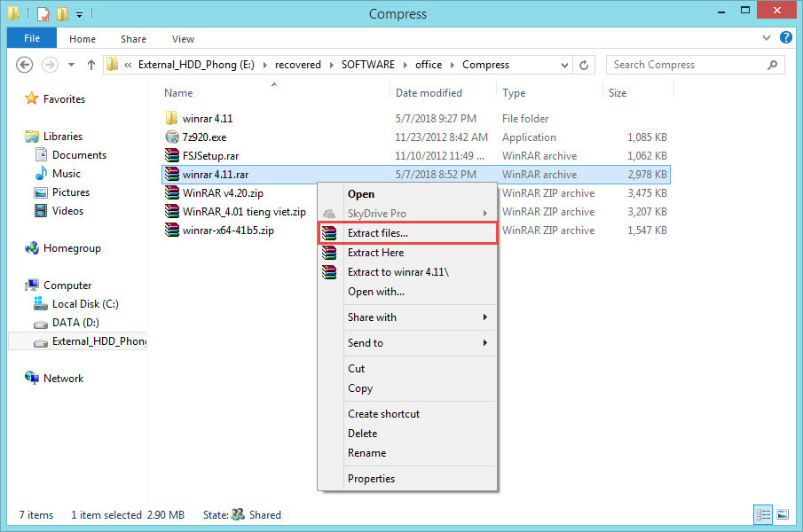The height and width of the screenshot is (532, 803).
Task: Sort by Name column header
Action: pyautogui.click(x=178, y=93)
